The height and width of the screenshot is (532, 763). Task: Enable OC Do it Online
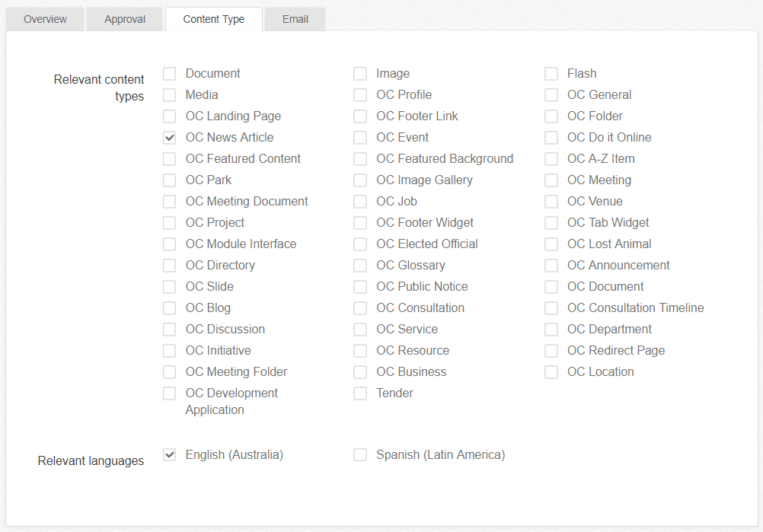[551, 137]
